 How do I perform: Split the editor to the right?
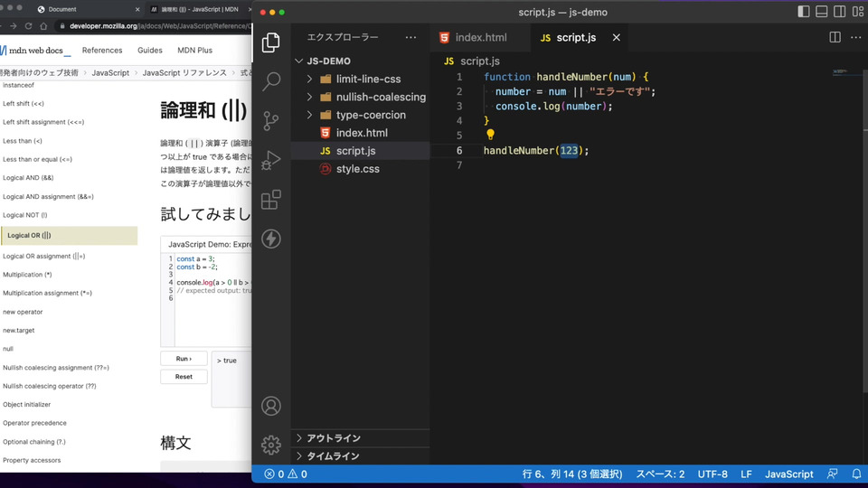click(x=835, y=37)
